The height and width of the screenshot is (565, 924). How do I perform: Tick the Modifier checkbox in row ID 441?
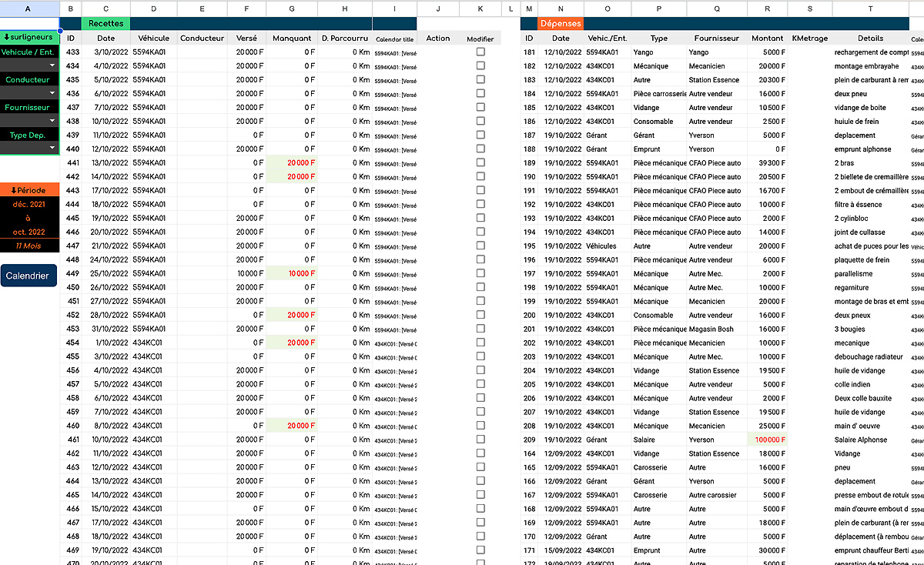click(480, 163)
